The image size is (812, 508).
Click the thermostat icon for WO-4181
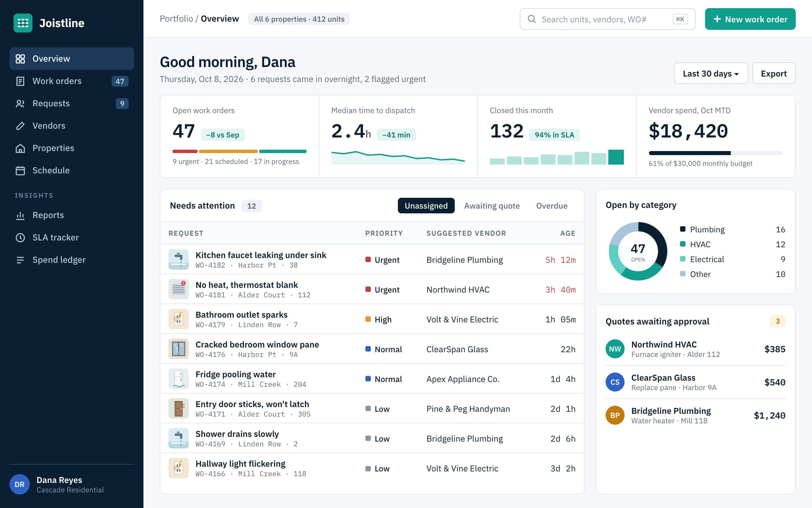pos(179,289)
